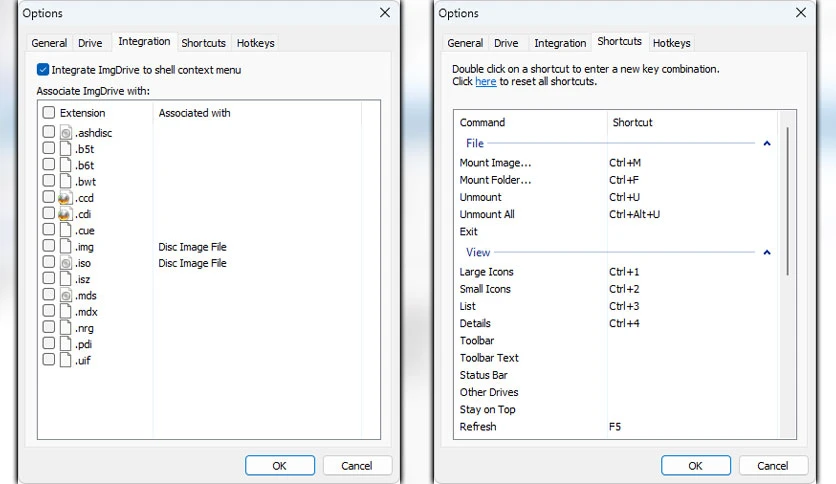Click the .b6t file icon
Image resolution: width=836 pixels, height=484 pixels.
click(x=66, y=165)
